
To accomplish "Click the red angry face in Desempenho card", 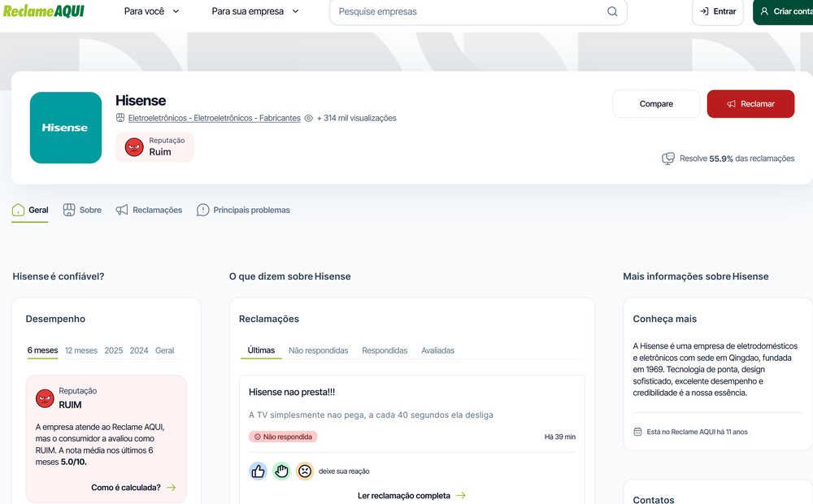I will pyautogui.click(x=45, y=398).
